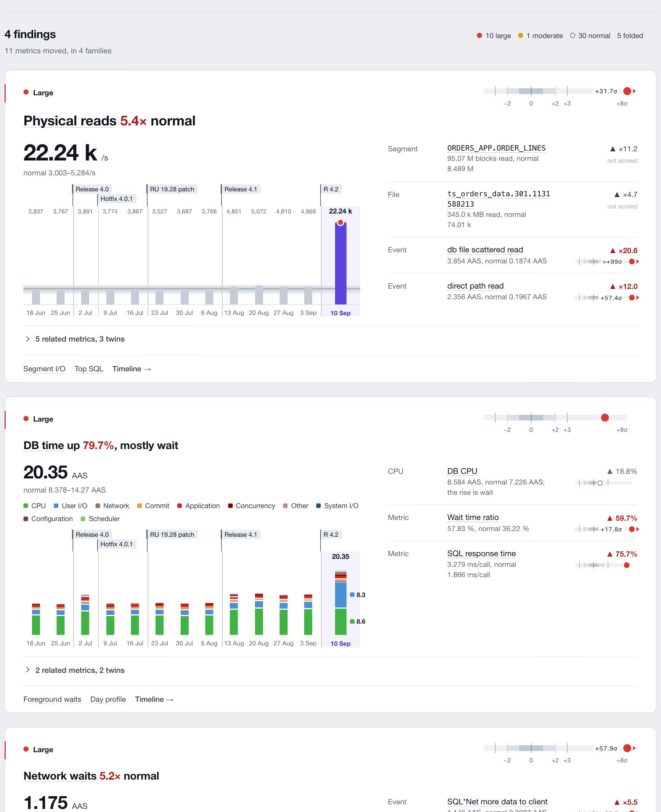Viewport: 661px width, 812px height.
Task: Click the +57.9σ red sigma marker
Action: coord(627,748)
